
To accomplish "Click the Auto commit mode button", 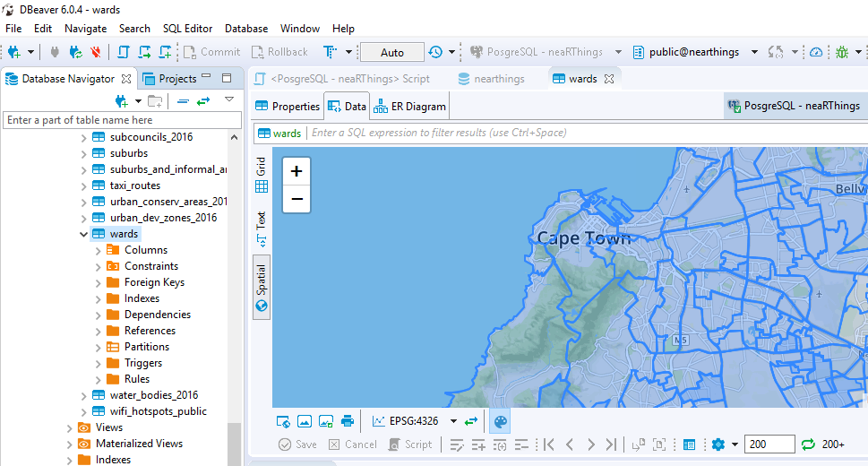I will [x=392, y=52].
